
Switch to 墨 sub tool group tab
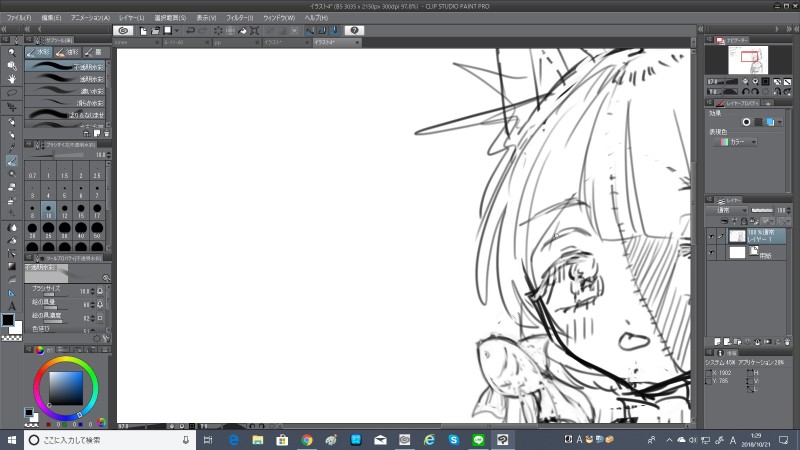coord(95,52)
